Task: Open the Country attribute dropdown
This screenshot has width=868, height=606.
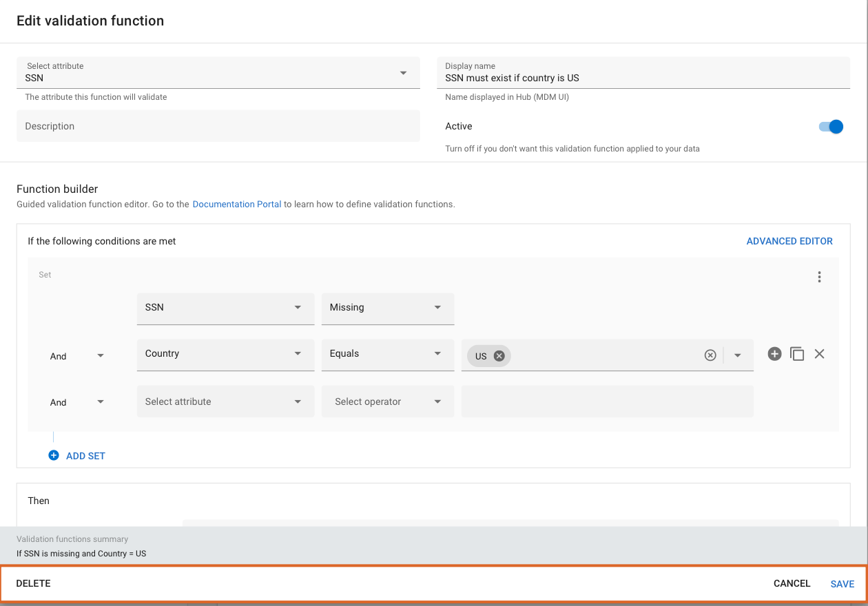Action: point(225,354)
